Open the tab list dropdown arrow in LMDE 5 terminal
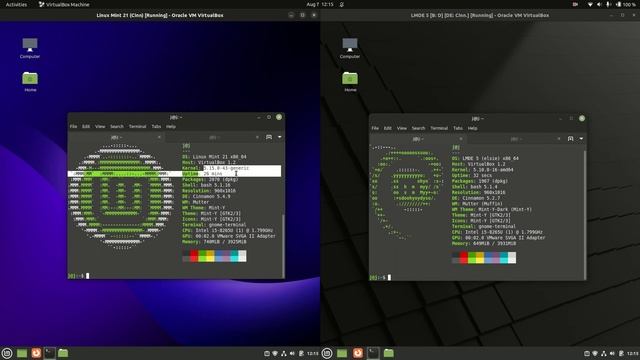This screenshot has height=360, width=640. tap(581, 139)
